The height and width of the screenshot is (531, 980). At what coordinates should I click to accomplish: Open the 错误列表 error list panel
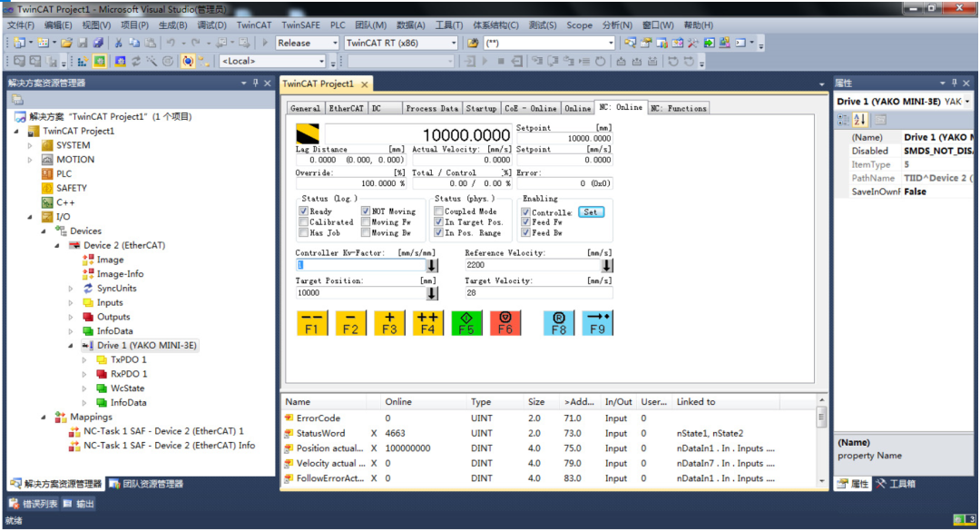click(34, 504)
